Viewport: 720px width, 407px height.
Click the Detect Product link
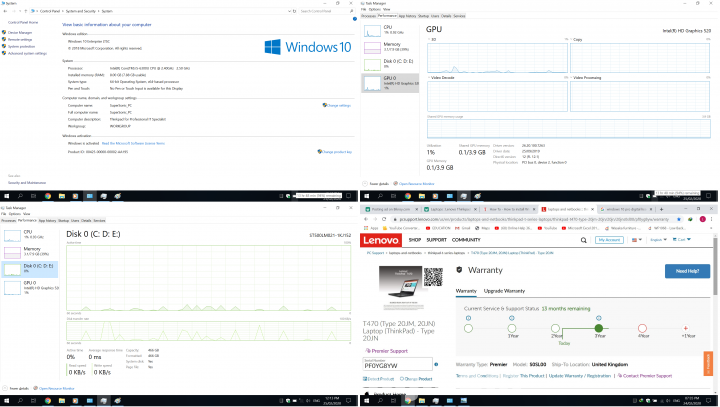click(378, 379)
